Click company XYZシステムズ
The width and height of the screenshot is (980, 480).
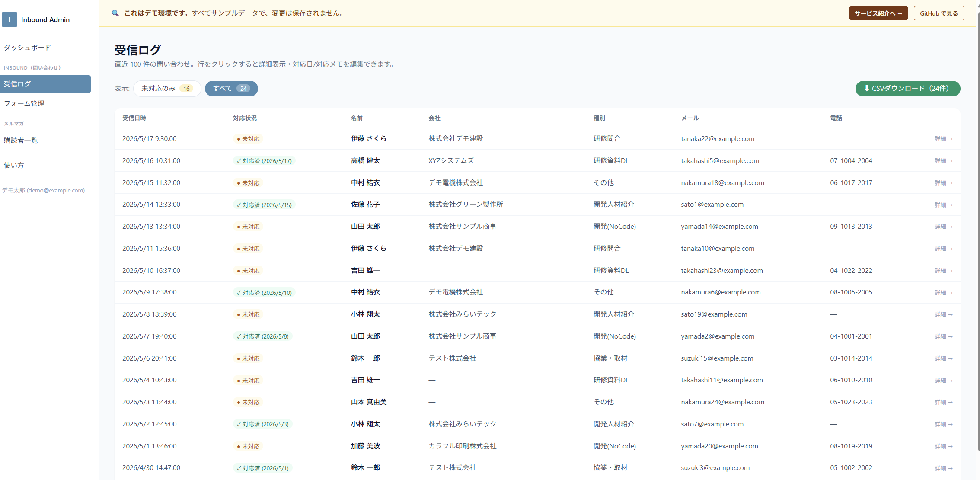(451, 161)
